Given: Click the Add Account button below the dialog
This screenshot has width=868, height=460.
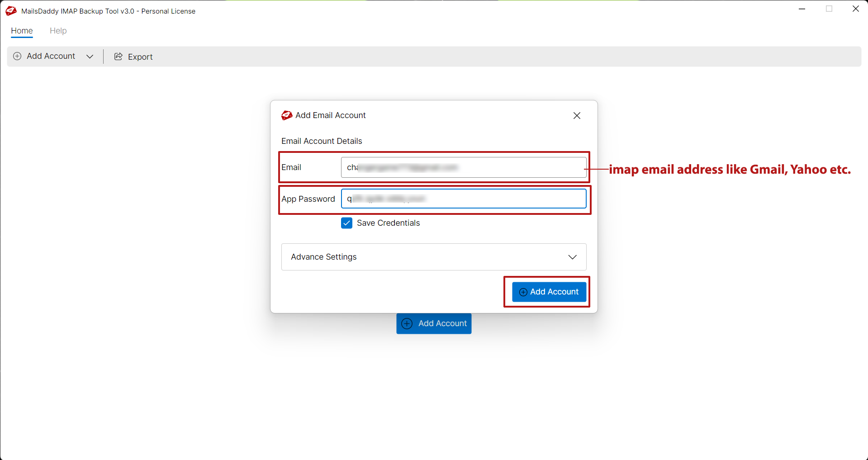Looking at the screenshot, I should tap(433, 323).
